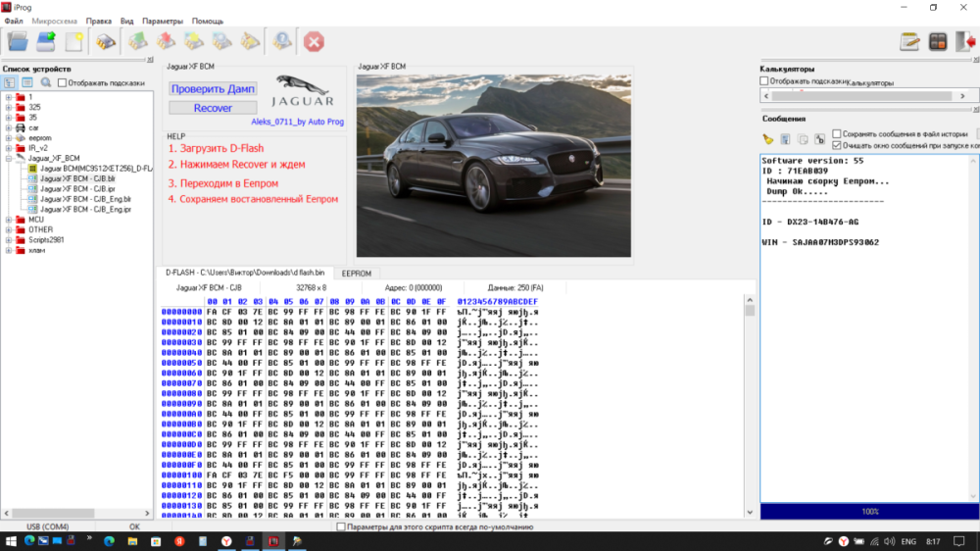Click the notepad editor icon in top-right toolbar
This screenshot has width=980, height=551.
(x=910, y=41)
